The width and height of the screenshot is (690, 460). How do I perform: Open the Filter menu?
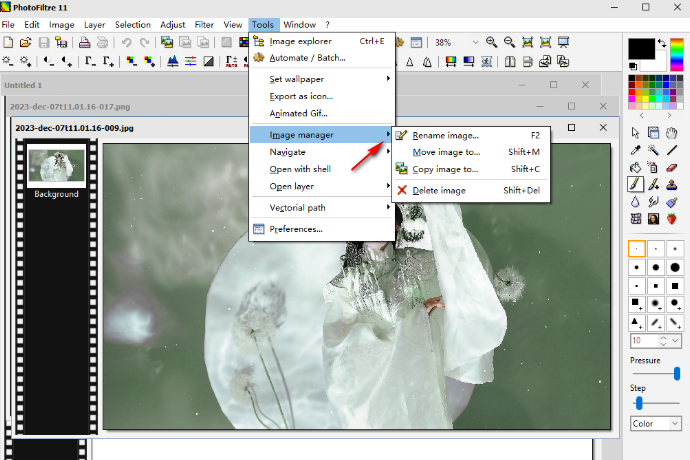click(203, 23)
